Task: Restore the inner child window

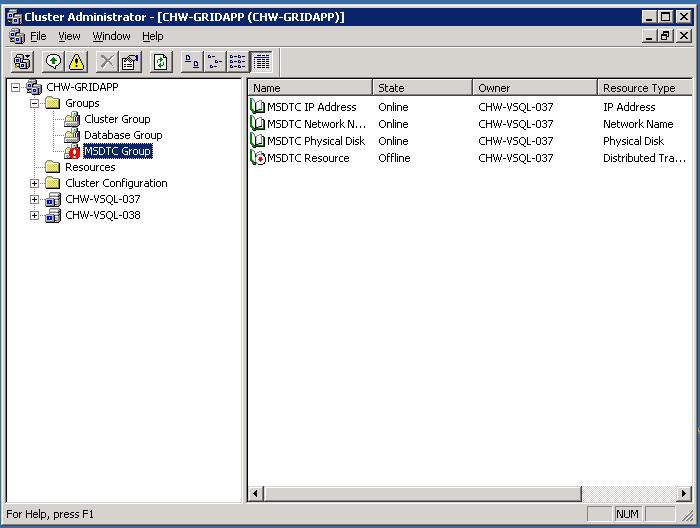Action: click(665, 36)
